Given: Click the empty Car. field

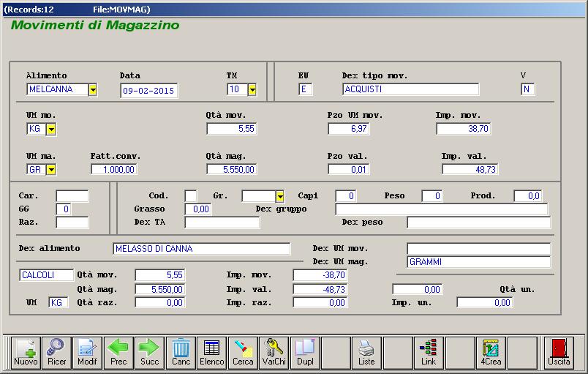Looking at the screenshot, I should [x=72, y=196].
